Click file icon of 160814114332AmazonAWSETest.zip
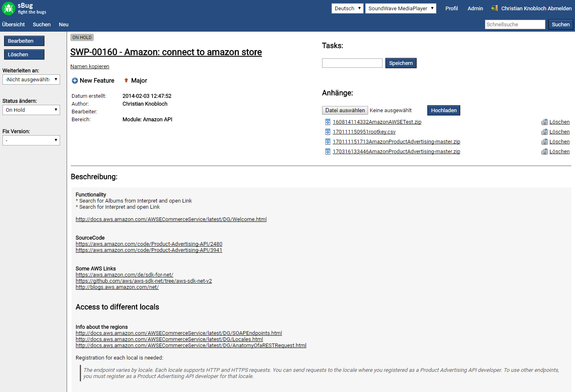This screenshot has width=575, height=392. (x=328, y=122)
